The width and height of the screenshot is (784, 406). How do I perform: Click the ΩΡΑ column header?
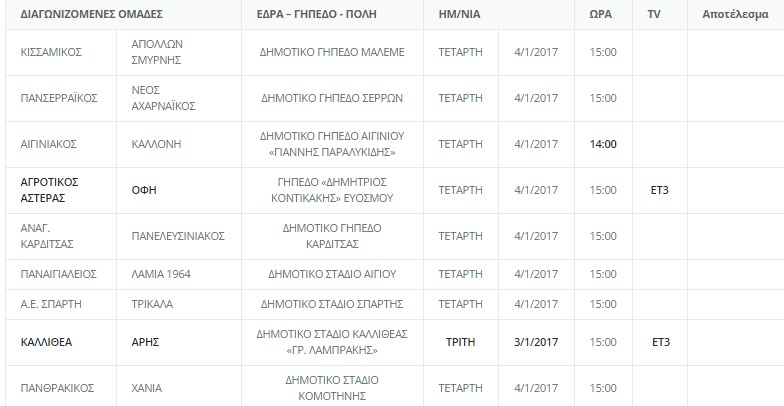tap(600, 14)
